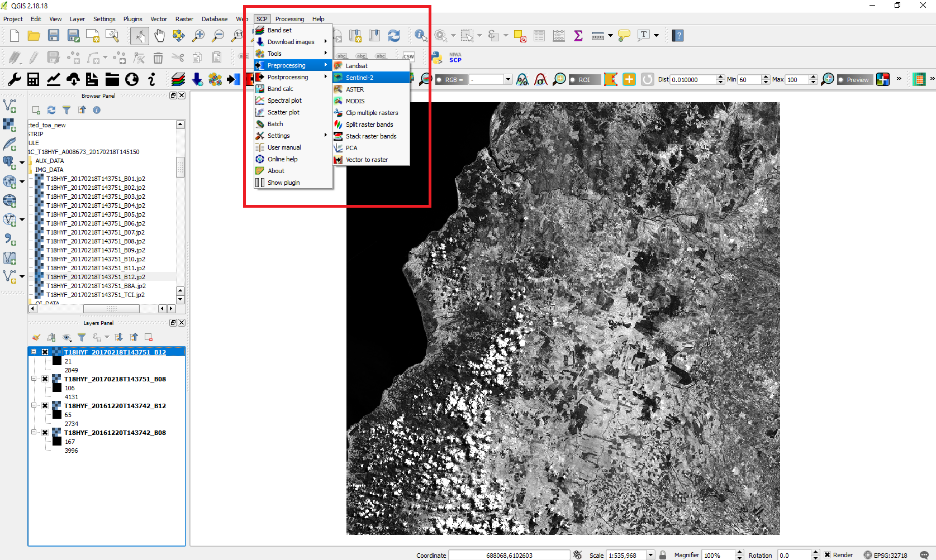Collapse the T18HYF_20170218T143751_B12 layer legend

coord(34,352)
